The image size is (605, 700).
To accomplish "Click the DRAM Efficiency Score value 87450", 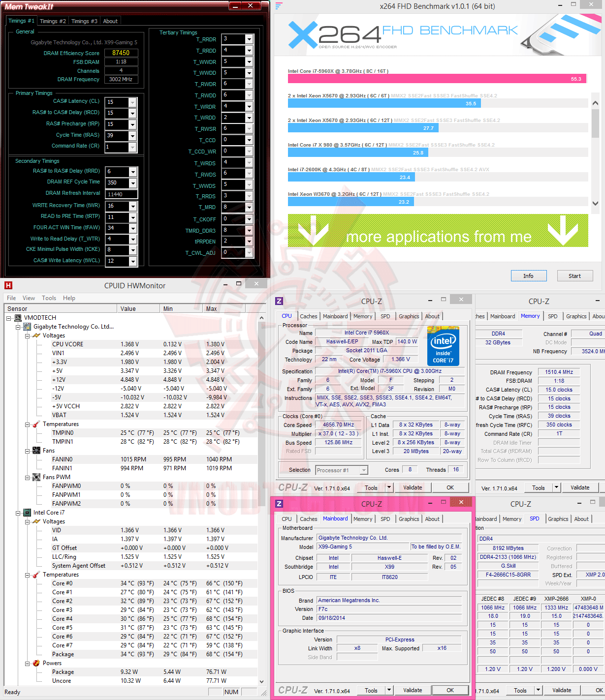I will coord(121,53).
